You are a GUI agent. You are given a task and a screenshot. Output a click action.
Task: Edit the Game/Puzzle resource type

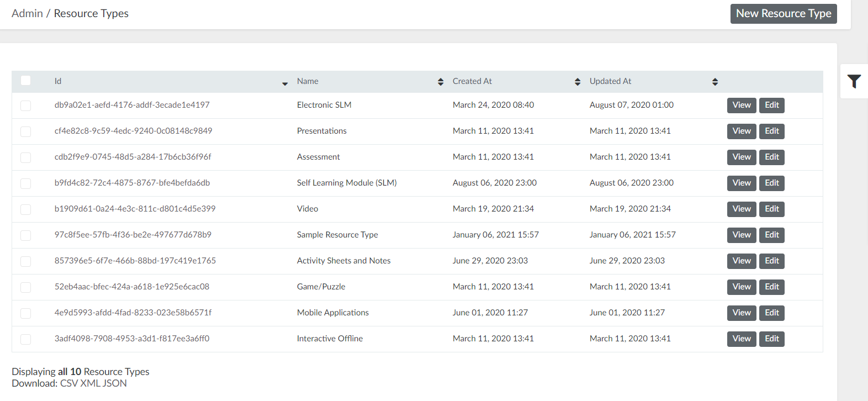point(772,287)
